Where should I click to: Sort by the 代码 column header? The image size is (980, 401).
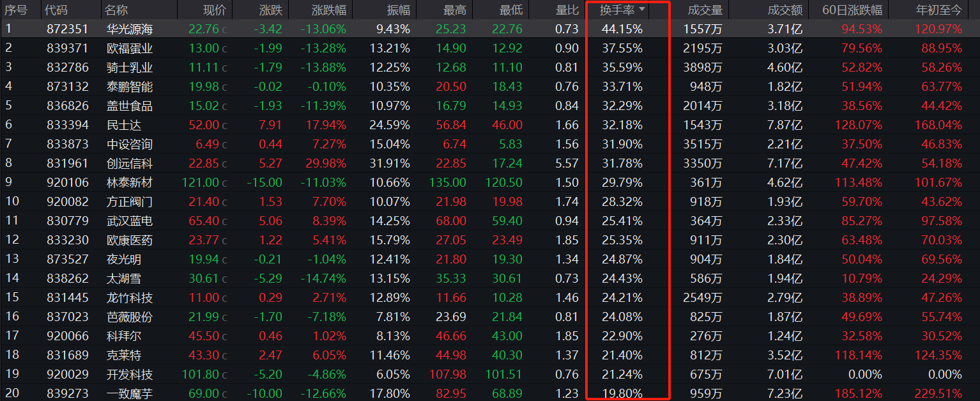[57, 10]
